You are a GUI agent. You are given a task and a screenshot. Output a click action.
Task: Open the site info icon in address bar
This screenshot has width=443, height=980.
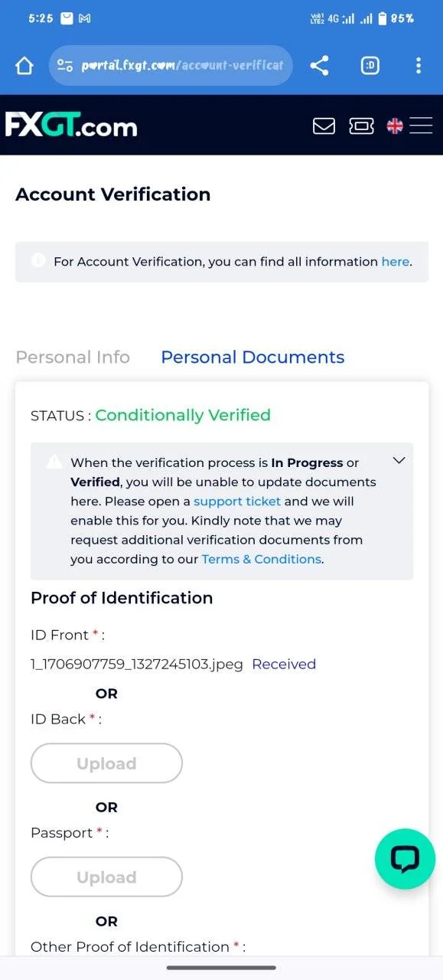coord(65,66)
